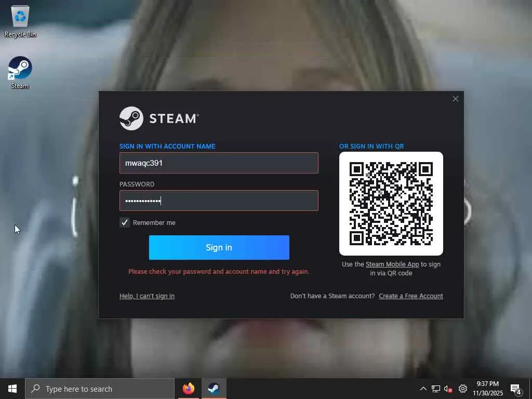
Task: Click the muted volume tray icon
Action: (x=448, y=389)
